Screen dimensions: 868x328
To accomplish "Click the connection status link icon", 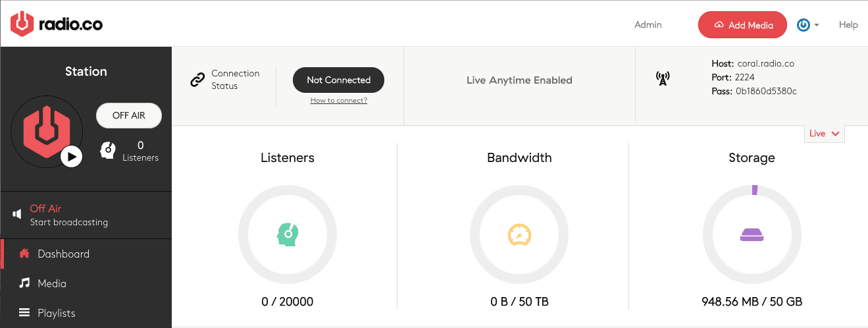I will pyautogui.click(x=197, y=80).
